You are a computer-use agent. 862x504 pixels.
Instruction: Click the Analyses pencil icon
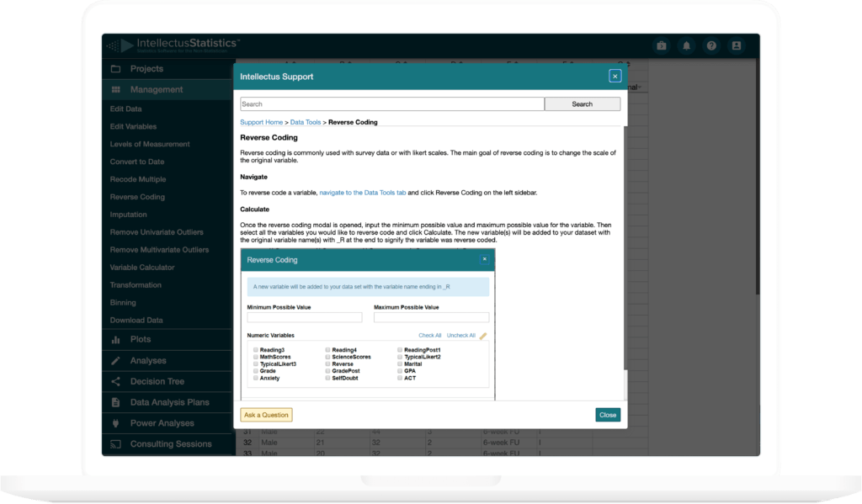[115, 361]
